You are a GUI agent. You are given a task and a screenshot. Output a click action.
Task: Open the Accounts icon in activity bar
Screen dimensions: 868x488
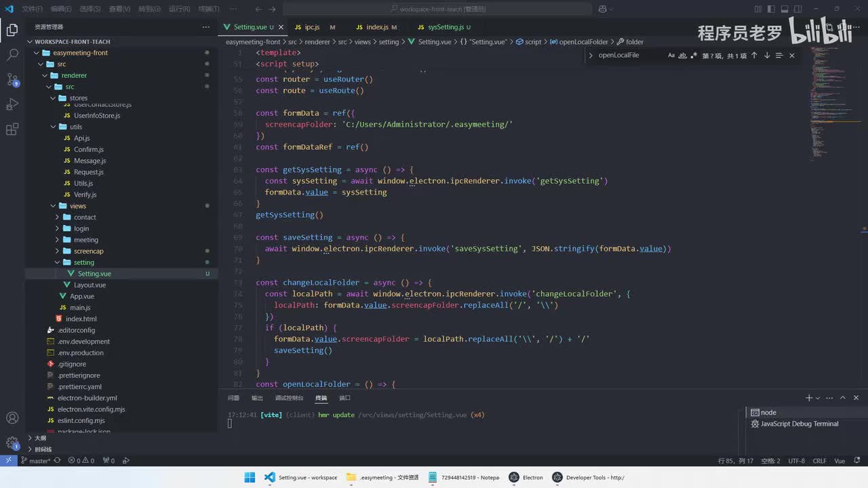tap(12, 418)
